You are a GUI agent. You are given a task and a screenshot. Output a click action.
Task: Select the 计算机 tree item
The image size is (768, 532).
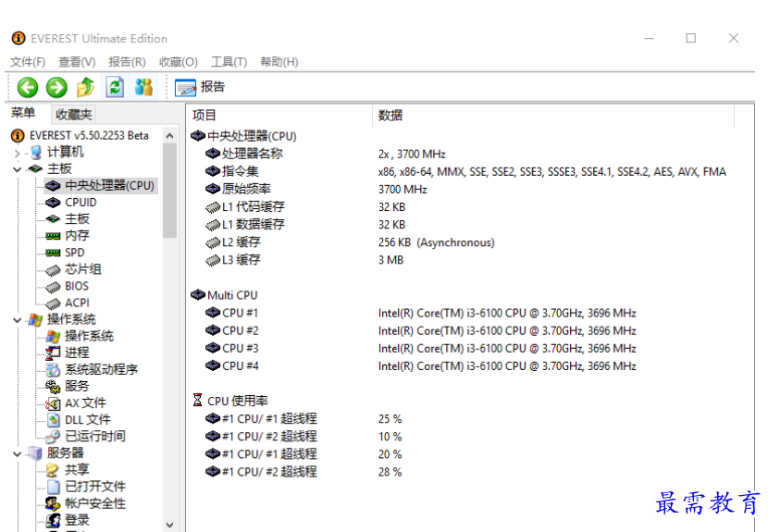click(57, 153)
